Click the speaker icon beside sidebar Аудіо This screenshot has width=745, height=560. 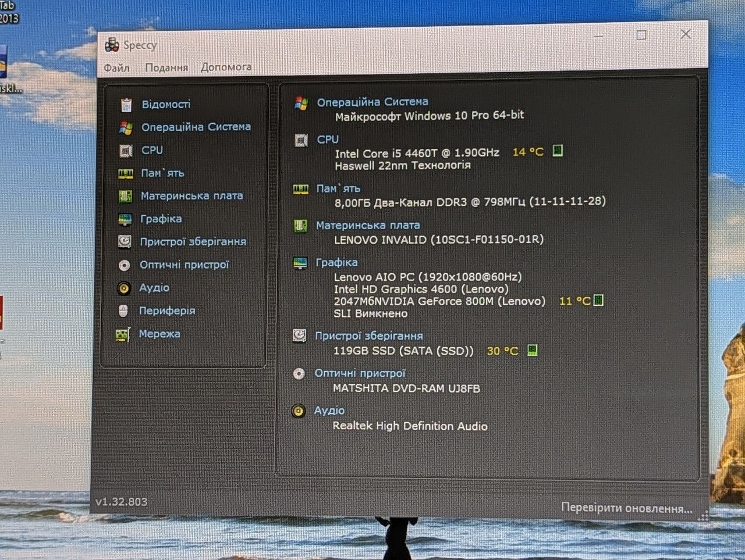(x=124, y=288)
